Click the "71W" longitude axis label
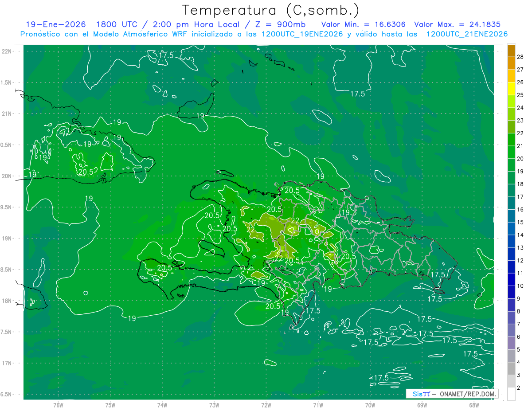 pos(318,405)
